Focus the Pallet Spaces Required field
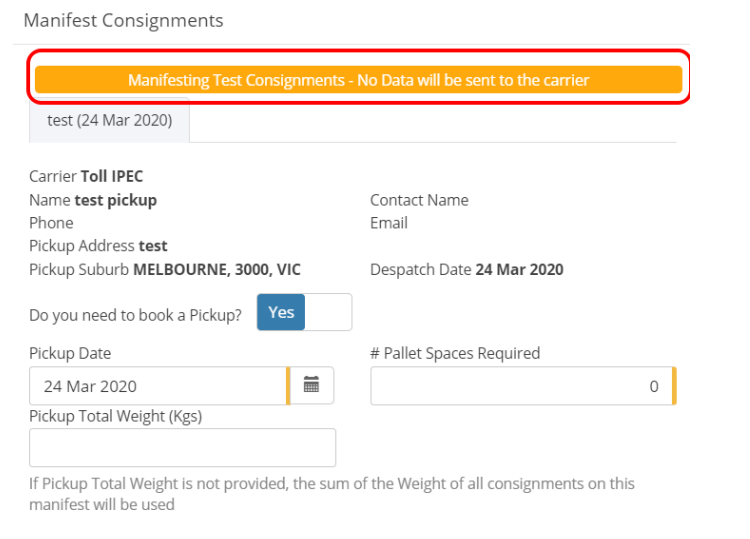Image resolution: width=750 pixels, height=539 pixels. 518,386
